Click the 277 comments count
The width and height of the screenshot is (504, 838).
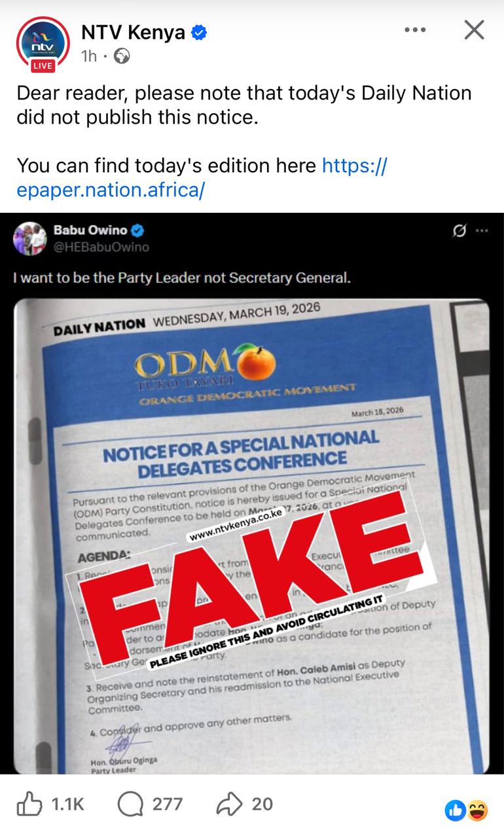point(168,804)
